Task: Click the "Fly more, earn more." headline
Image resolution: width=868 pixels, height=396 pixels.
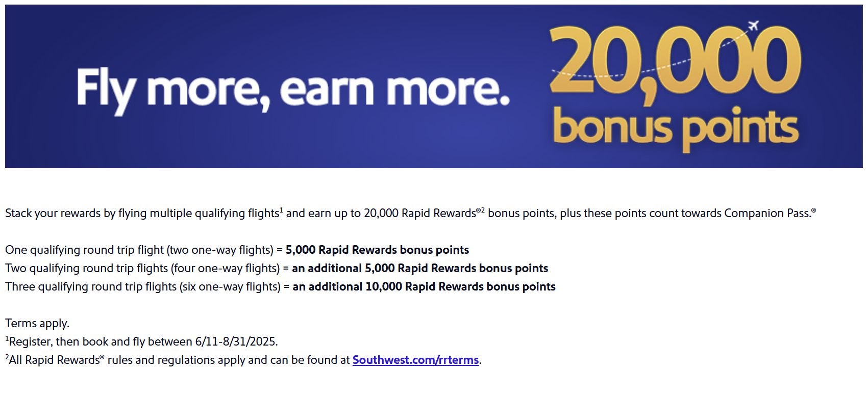Action: pos(293,89)
